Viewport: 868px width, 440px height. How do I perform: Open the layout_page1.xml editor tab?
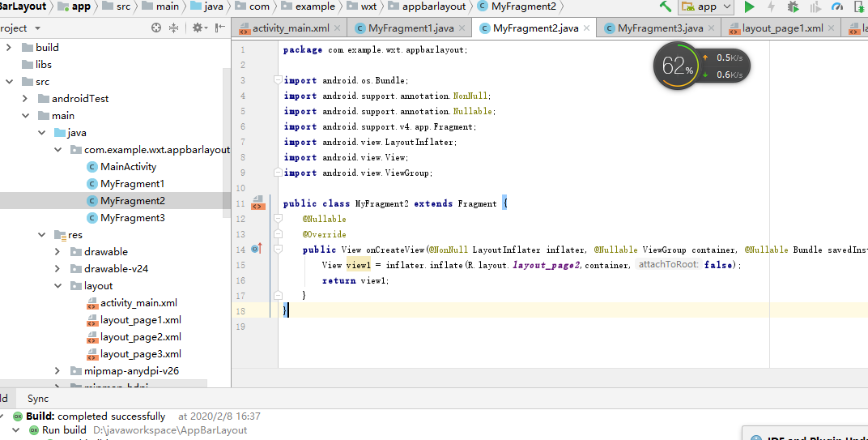(x=782, y=28)
